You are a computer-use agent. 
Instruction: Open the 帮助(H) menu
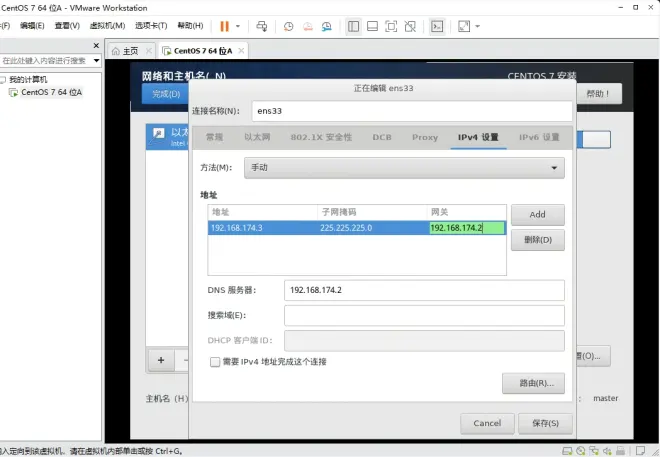(190, 26)
